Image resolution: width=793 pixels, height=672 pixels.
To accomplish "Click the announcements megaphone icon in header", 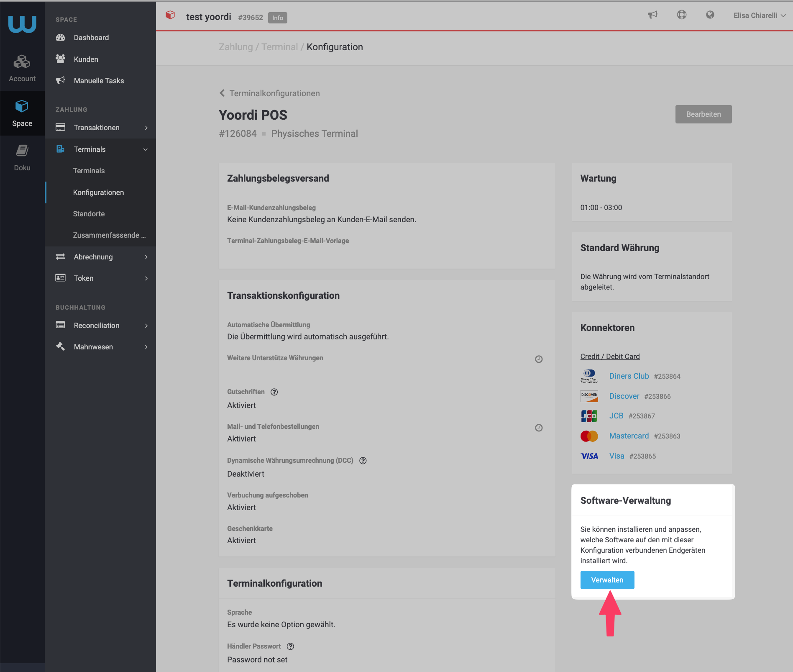I will pos(652,15).
